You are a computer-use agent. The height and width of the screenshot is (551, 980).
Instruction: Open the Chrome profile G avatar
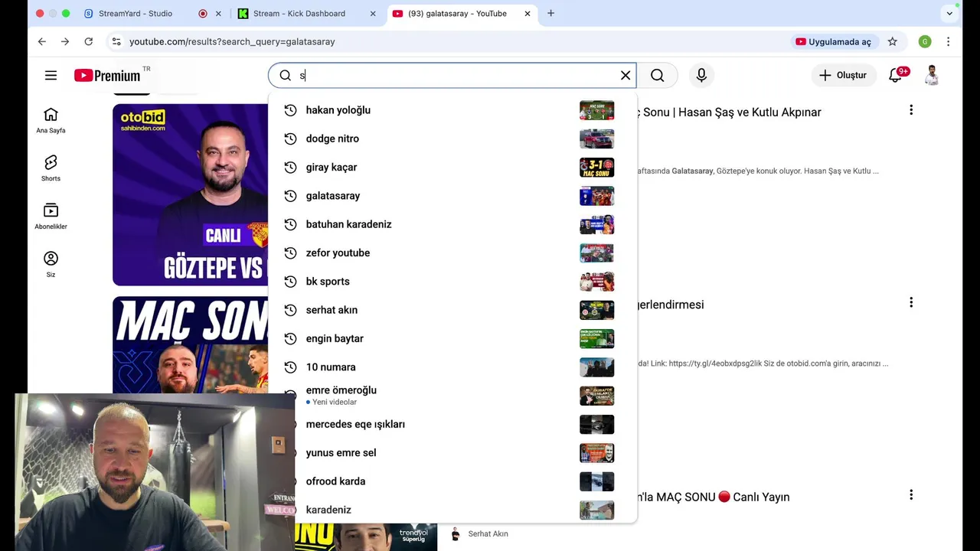(925, 41)
